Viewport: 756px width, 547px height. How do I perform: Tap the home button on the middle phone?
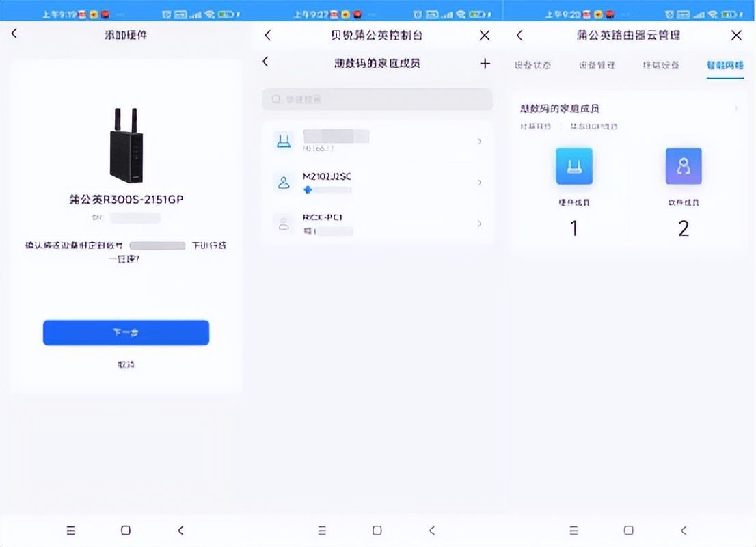click(x=377, y=531)
